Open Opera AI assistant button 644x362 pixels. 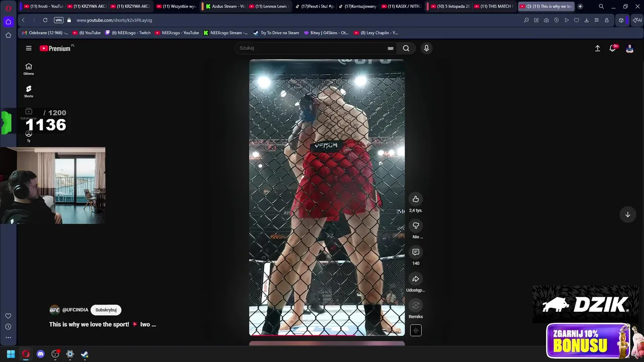coord(637,20)
